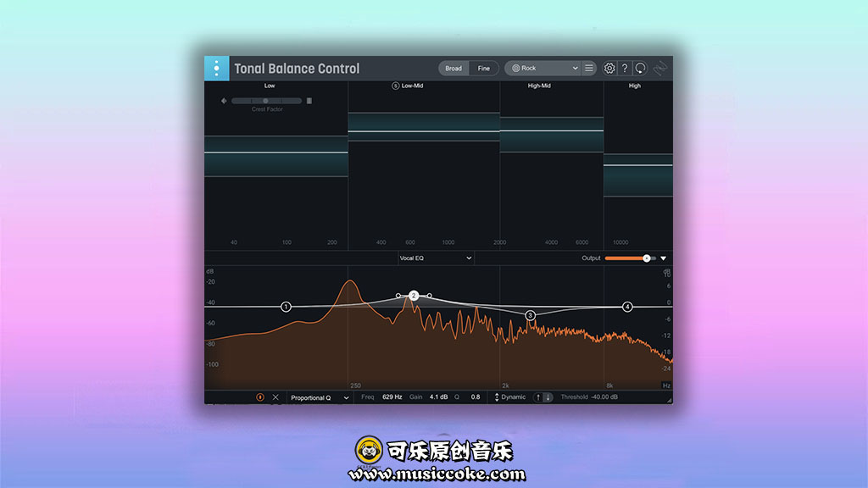Open help with the question mark

coord(625,68)
